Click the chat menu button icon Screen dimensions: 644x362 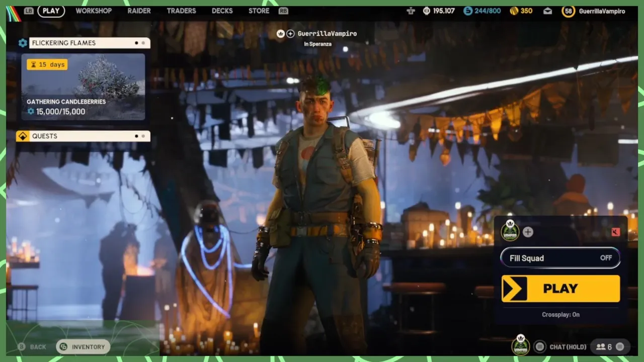[540, 346]
